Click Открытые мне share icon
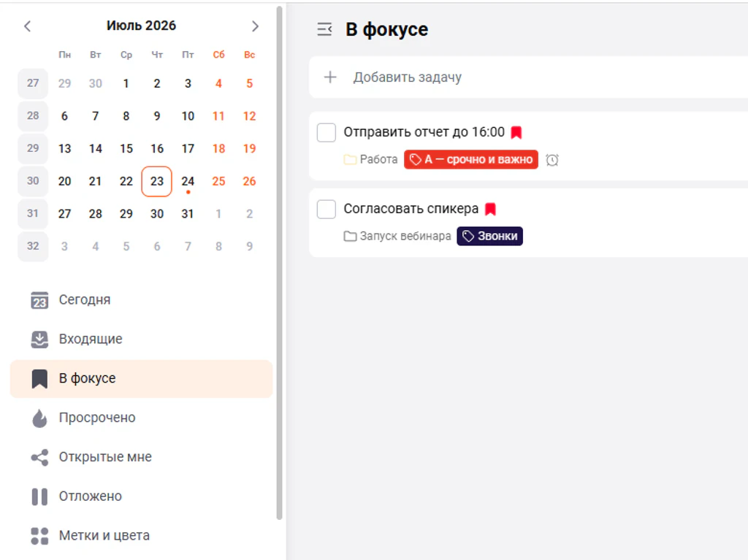748x560 pixels. click(39, 458)
